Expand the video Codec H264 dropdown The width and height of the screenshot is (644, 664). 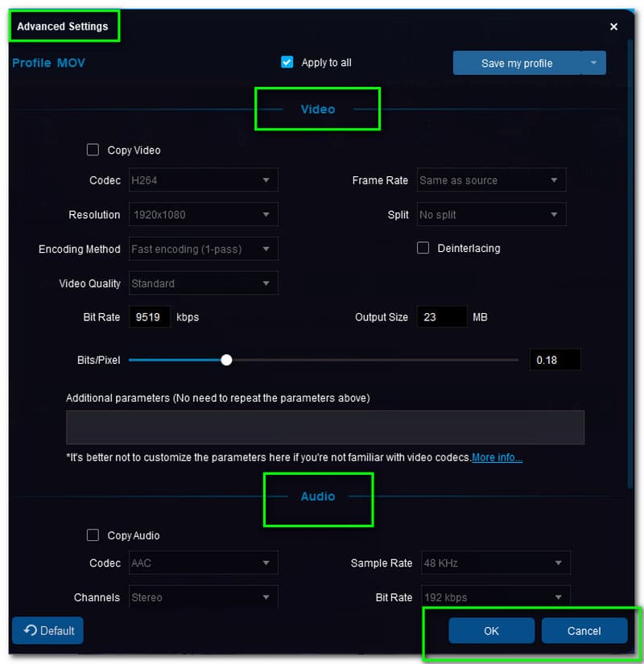pyautogui.click(x=203, y=180)
